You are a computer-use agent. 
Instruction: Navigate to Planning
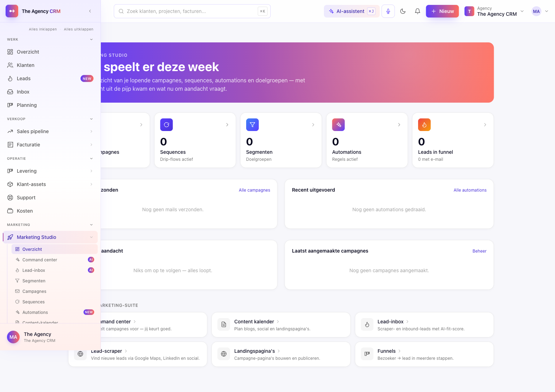tap(50, 105)
